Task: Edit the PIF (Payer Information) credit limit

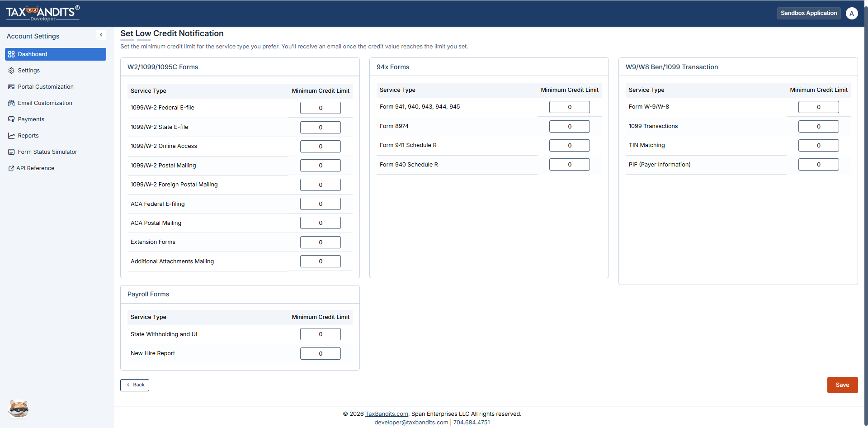Action: tap(819, 165)
